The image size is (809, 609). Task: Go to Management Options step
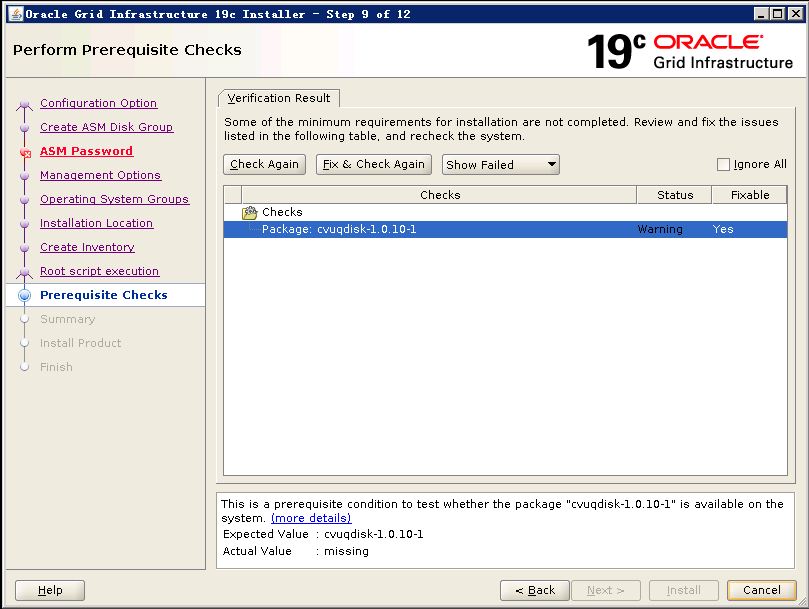(x=101, y=175)
